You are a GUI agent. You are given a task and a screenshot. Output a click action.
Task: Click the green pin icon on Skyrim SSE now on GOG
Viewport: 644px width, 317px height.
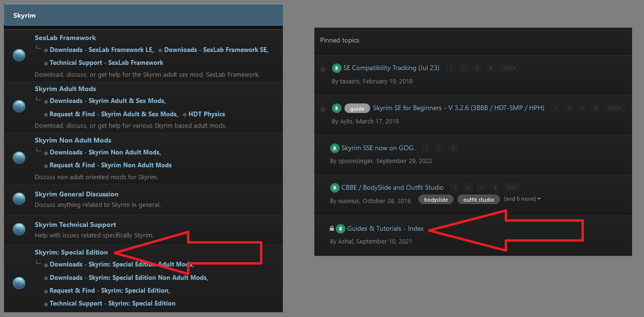click(335, 148)
